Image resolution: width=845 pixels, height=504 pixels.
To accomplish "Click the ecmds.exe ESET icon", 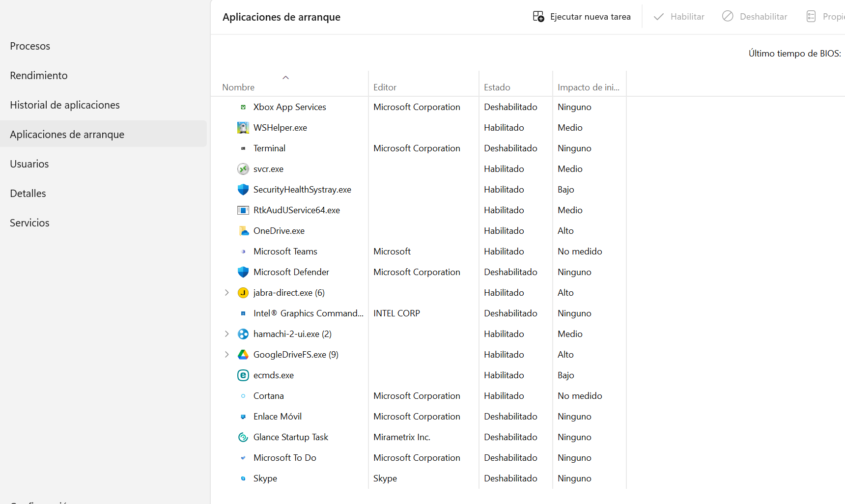I will (x=243, y=375).
